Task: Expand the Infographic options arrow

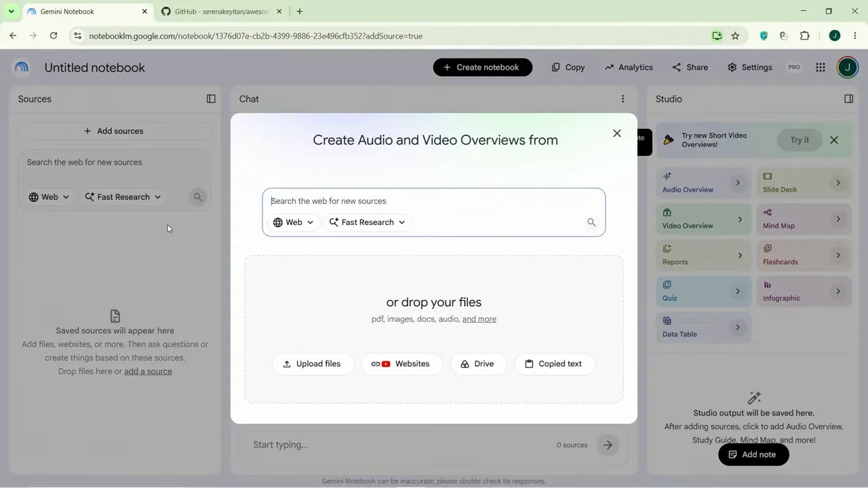Action: (838, 291)
